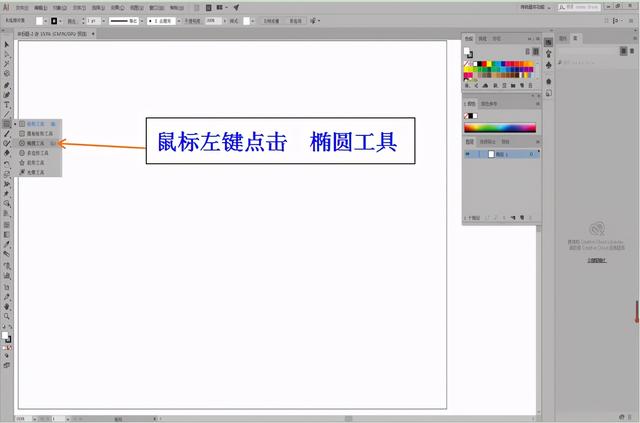The width and height of the screenshot is (640, 423).
Task: Open the workspace switcher dropdown
Action: [536, 7]
